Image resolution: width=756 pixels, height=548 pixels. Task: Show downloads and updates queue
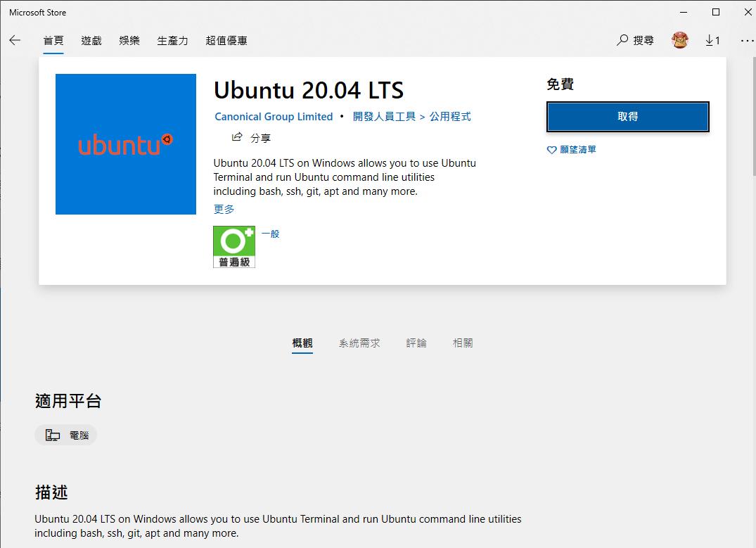(712, 41)
